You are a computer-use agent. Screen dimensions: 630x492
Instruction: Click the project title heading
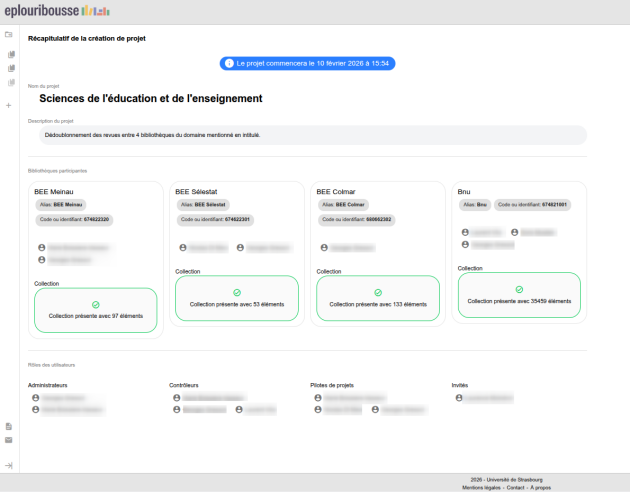tap(150, 99)
